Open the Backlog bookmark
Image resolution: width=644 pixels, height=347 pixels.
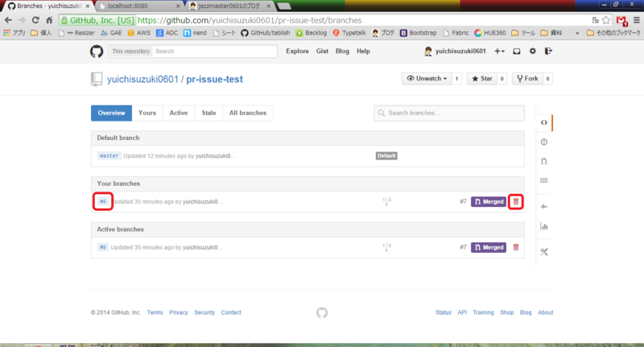(x=311, y=33)
